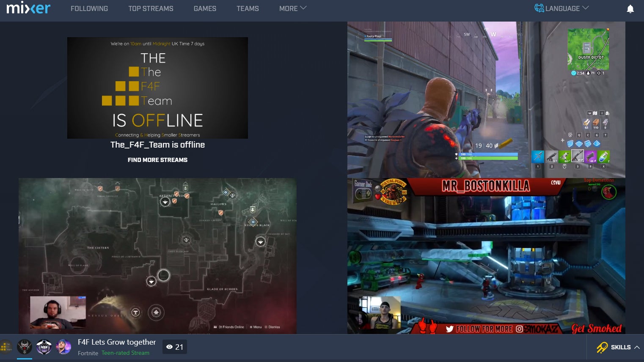This screenshot has width=644, height=362.
Task: Click FIND MORE STREAMS link
Action: (x=157, y=160)
